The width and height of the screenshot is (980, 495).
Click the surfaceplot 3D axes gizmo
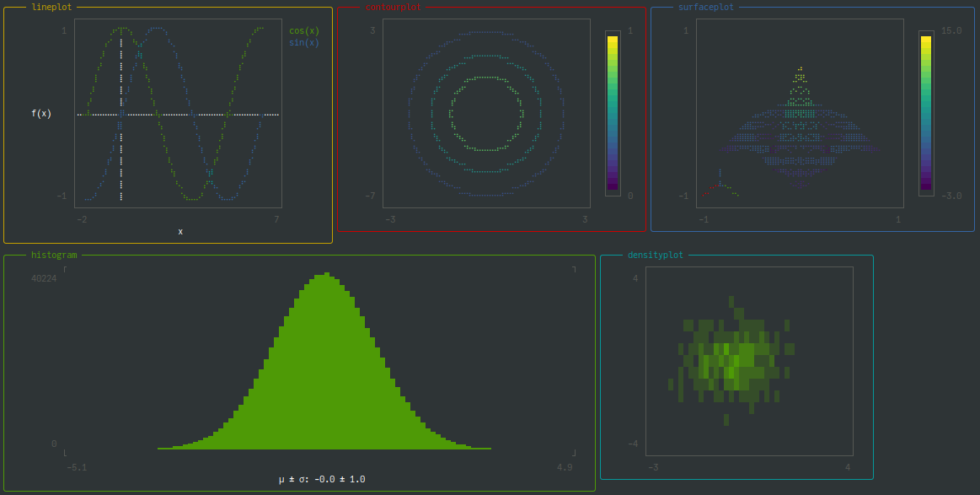720,184
